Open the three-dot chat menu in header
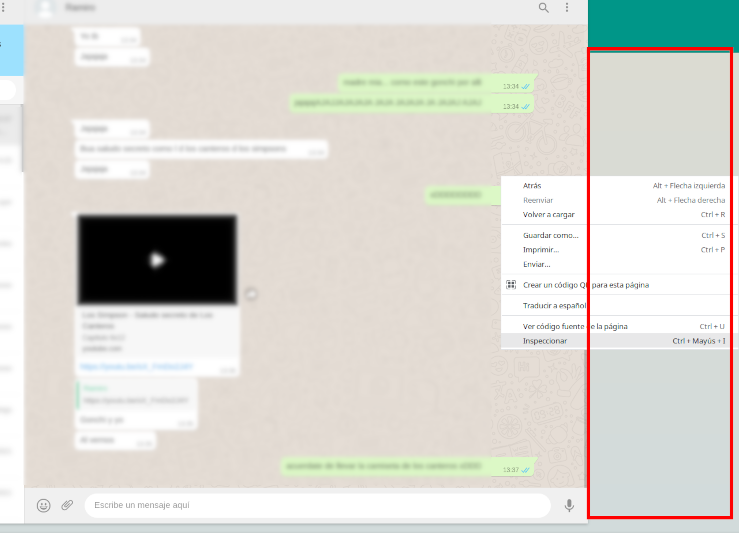 point(567,8)
